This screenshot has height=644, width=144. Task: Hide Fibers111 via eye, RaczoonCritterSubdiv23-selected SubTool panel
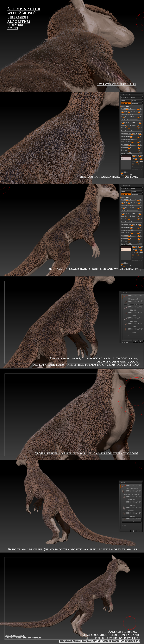(142, 307)
